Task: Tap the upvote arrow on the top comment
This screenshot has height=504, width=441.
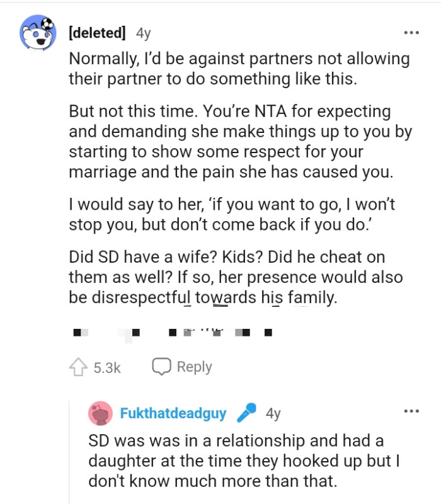Action: (x=79, y=366)
